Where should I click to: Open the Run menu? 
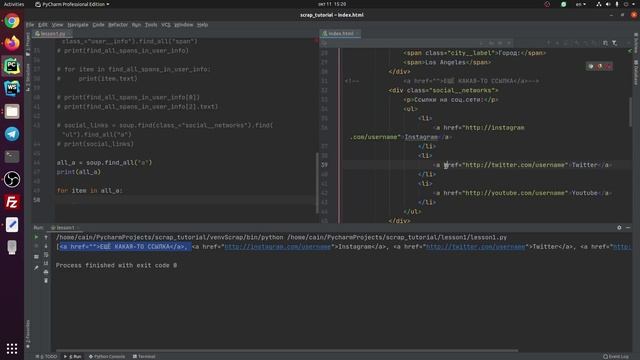click(136, 25)
